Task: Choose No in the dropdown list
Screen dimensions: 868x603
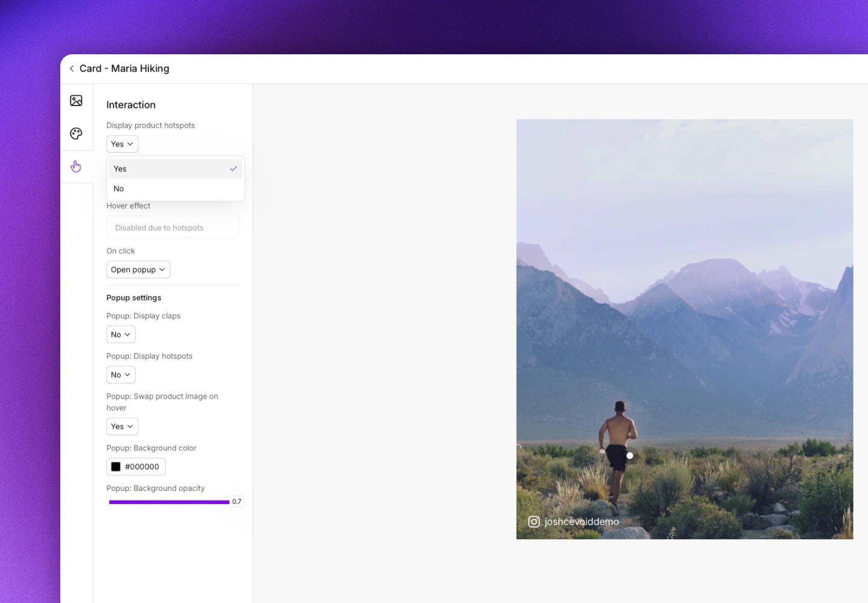Action: point(175,189)
